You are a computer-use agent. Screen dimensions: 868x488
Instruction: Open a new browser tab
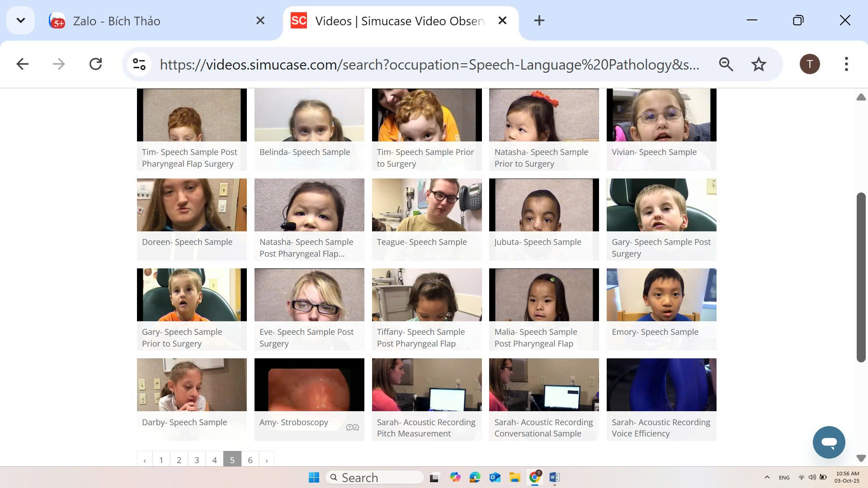(x=539, y=20)
